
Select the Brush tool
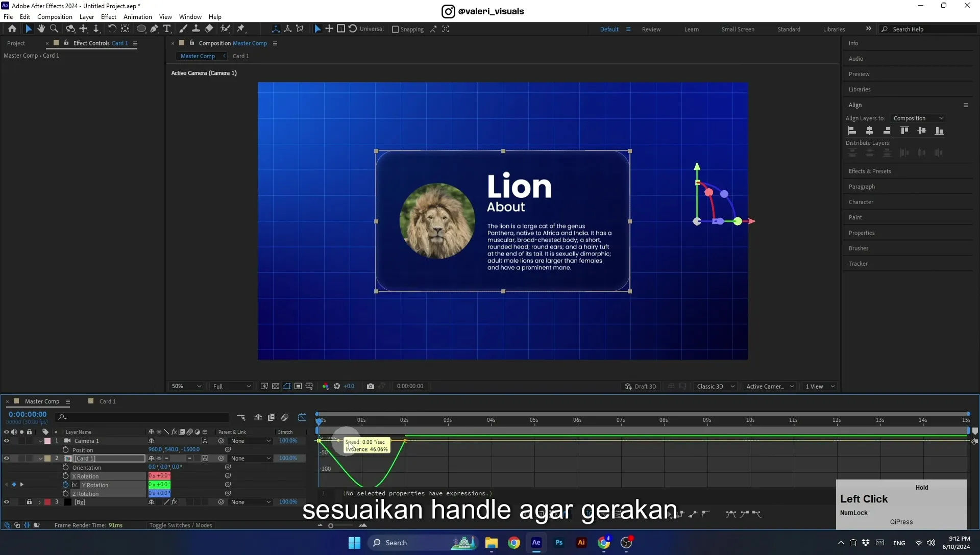pos(183,29)
